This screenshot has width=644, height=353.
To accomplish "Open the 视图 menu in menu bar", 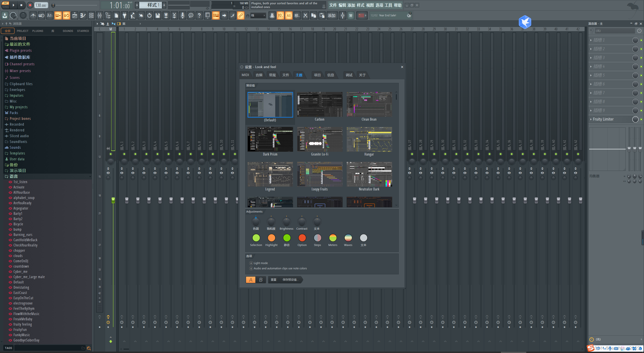I will [x=370, y=5].
